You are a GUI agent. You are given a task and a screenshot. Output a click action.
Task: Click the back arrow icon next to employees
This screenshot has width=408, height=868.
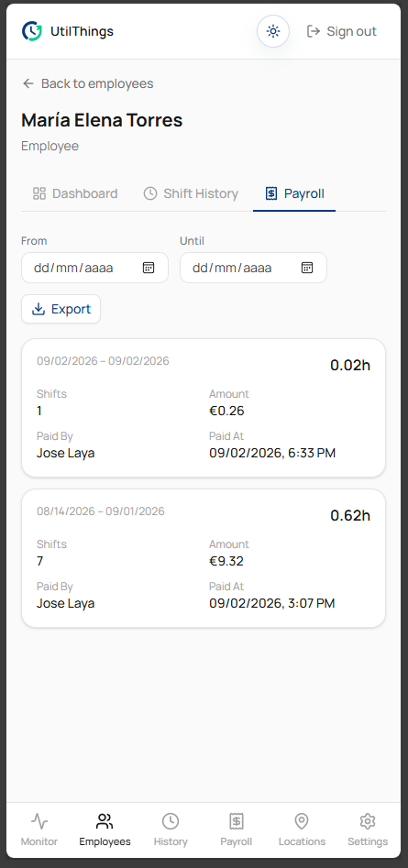pos(28,83)
